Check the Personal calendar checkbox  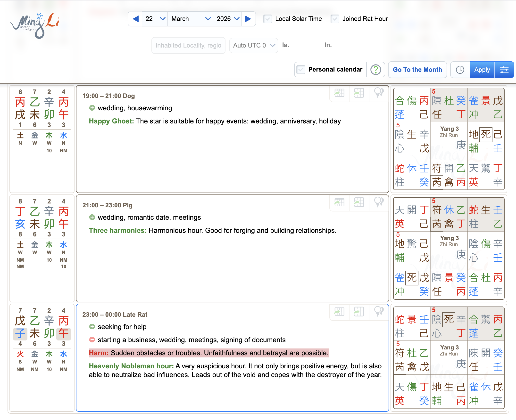coord(301,70)
